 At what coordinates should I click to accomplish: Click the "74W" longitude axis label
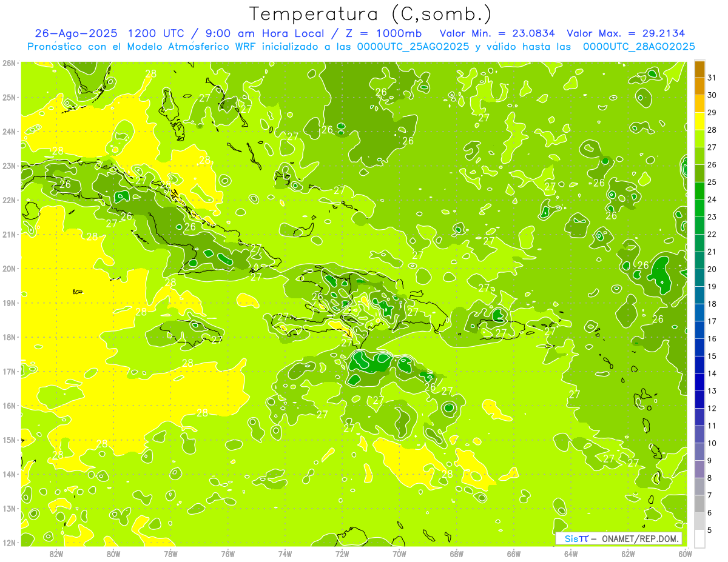coord(285,554)
